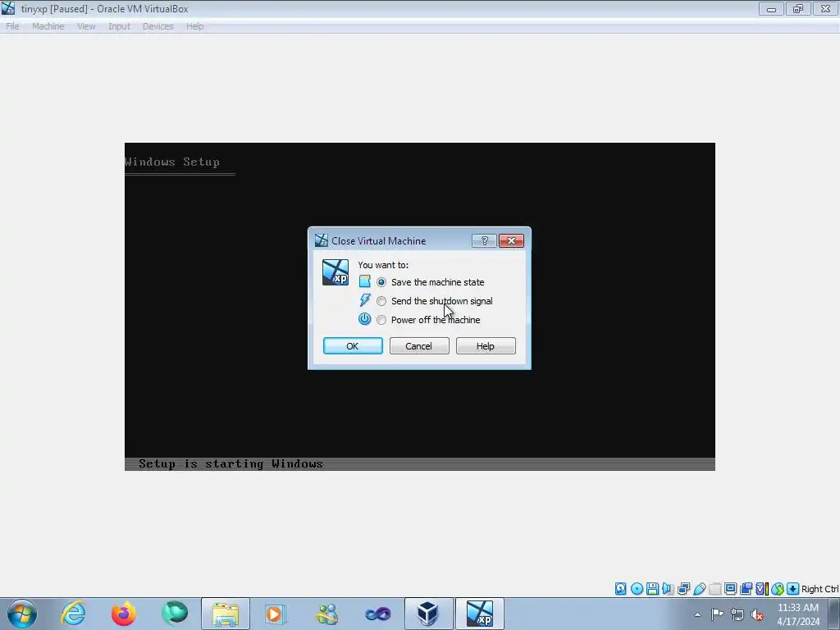Viewport: 840px width, 630px height.
Task: Click the mouse integration status icon
Action: [x=778, y=589]
